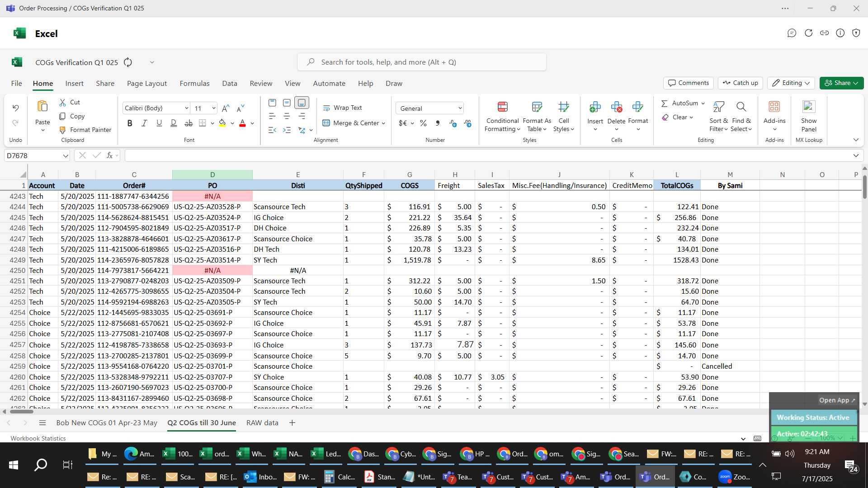Expand the formula bar chevron
The width and height of the screenshot is (868, 488).
tap(856, 155)
